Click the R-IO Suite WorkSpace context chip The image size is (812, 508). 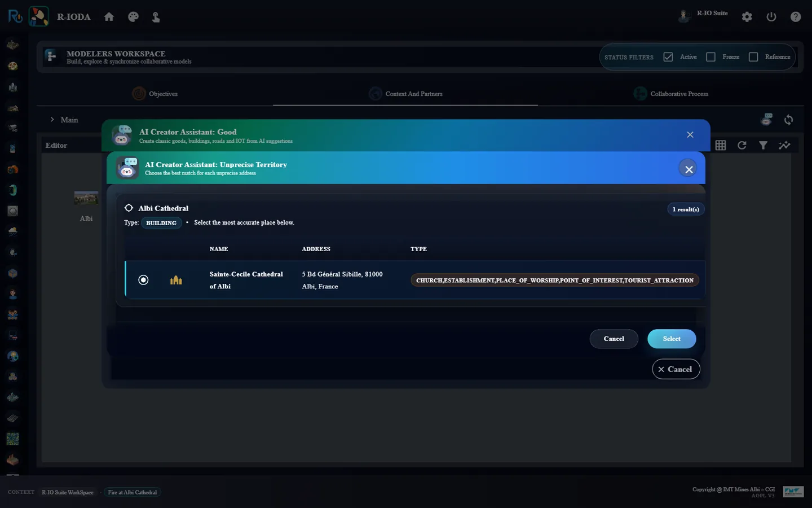68,492
